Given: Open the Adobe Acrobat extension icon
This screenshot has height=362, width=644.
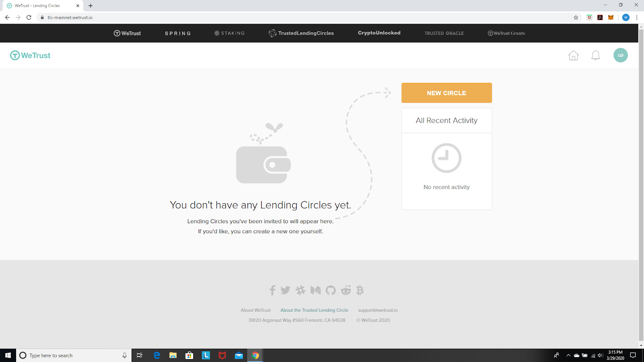Looking at the screenshot, I should tap(600, 17).
